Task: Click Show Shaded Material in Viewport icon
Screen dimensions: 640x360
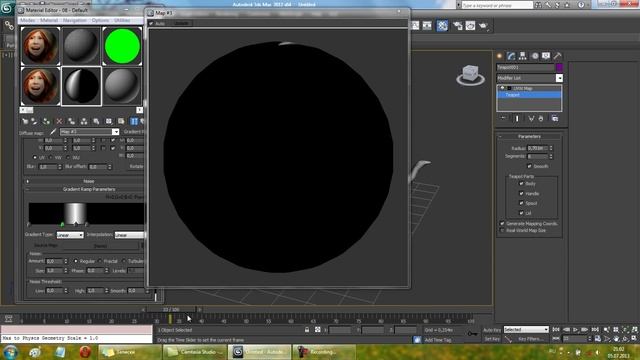Action: click(121, 121)
